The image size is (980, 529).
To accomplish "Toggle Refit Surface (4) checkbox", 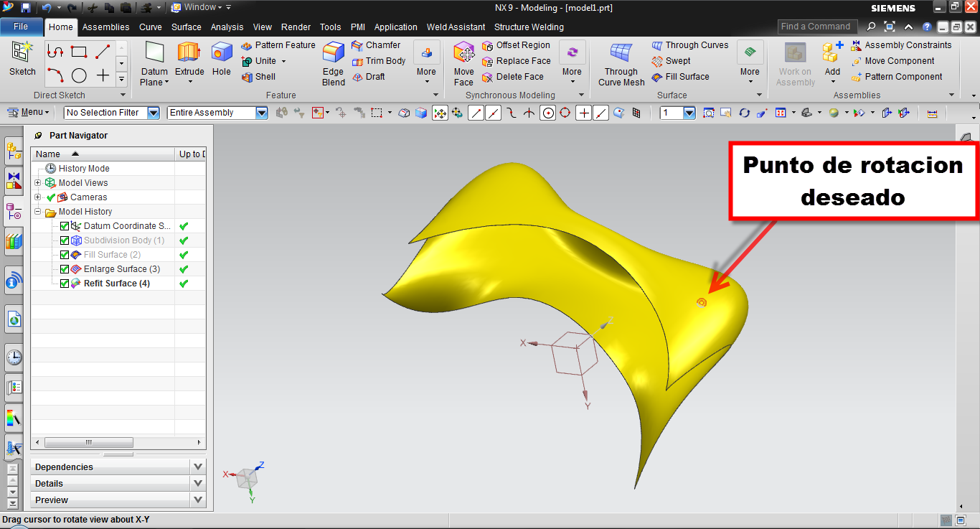I will click(x=65, y=284).
